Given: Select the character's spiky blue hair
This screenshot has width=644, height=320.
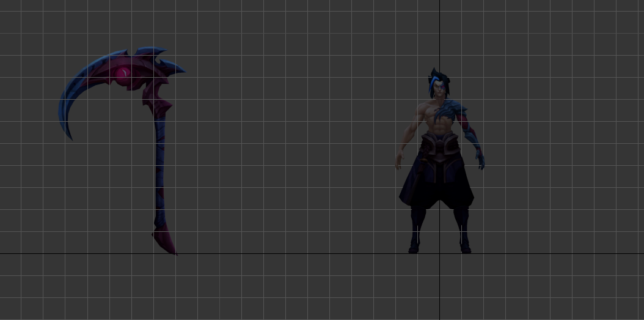Looking at the screenshot, I should (437, 78).
